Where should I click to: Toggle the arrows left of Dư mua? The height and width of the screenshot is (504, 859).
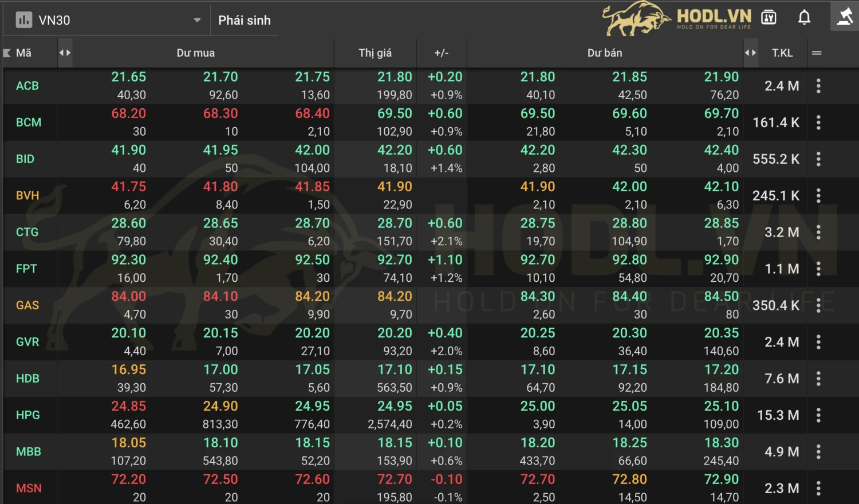pyautogui.click(x=65, y=53)
